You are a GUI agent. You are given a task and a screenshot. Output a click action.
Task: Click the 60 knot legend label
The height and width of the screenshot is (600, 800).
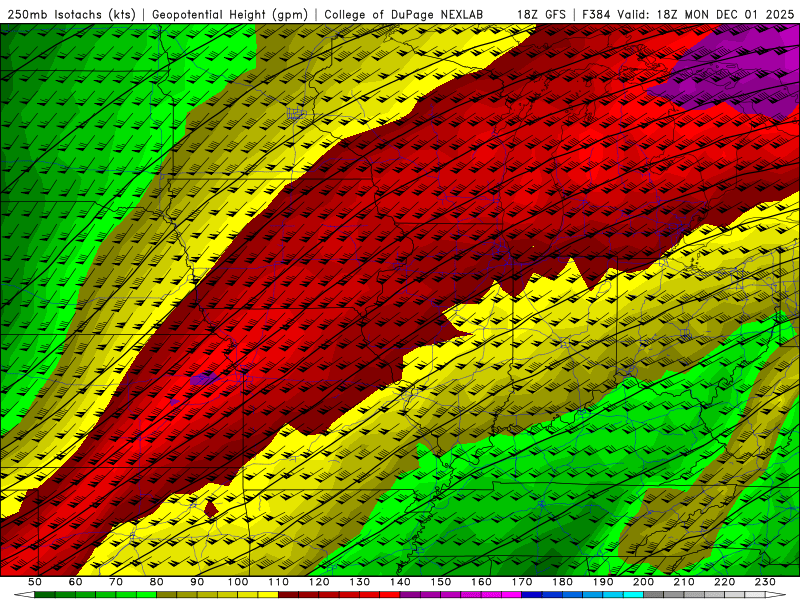(76, 582)
